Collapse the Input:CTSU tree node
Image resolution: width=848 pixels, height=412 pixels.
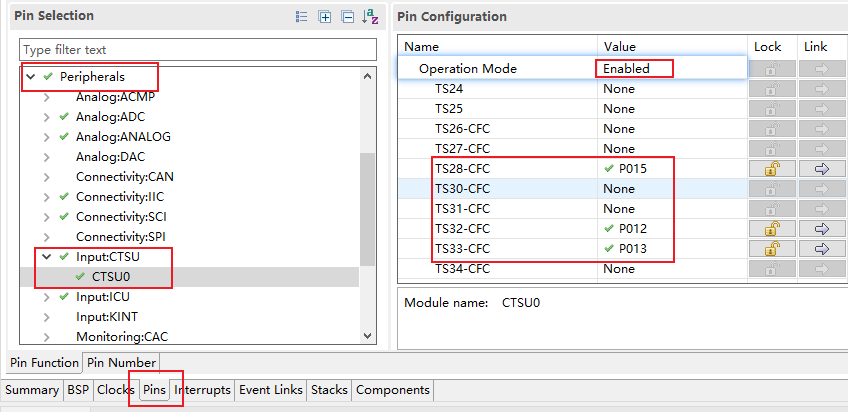[x=46, y=257]
